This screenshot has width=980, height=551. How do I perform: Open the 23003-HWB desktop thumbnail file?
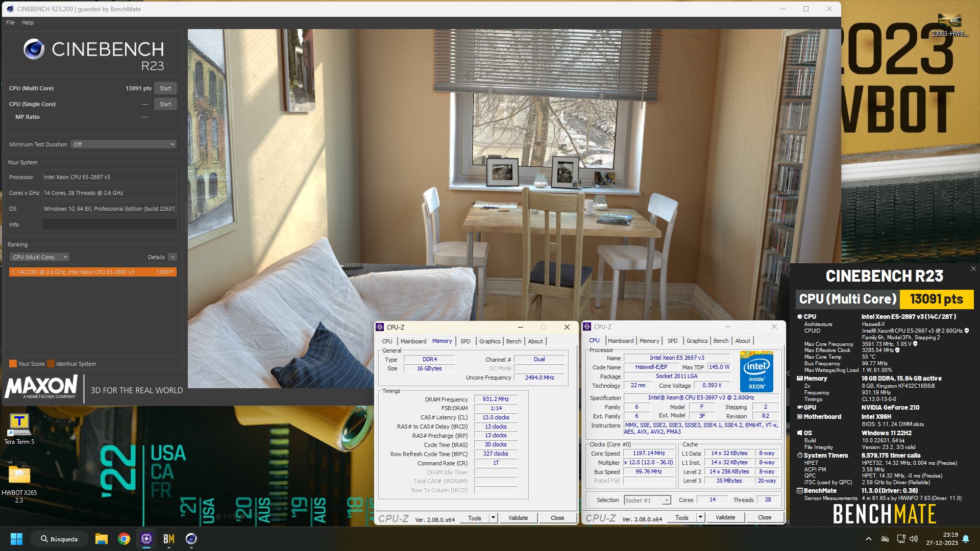click(x=949, y=26)
